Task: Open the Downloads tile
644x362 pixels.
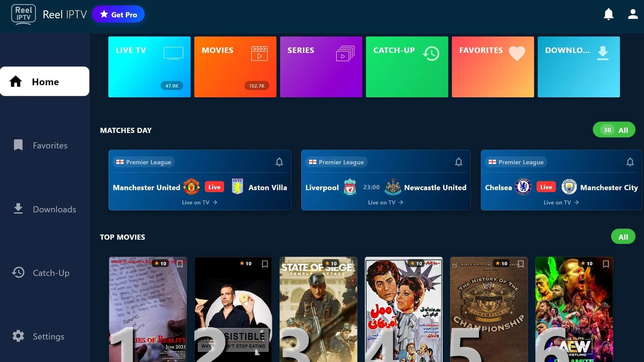Action: [579, 67]
